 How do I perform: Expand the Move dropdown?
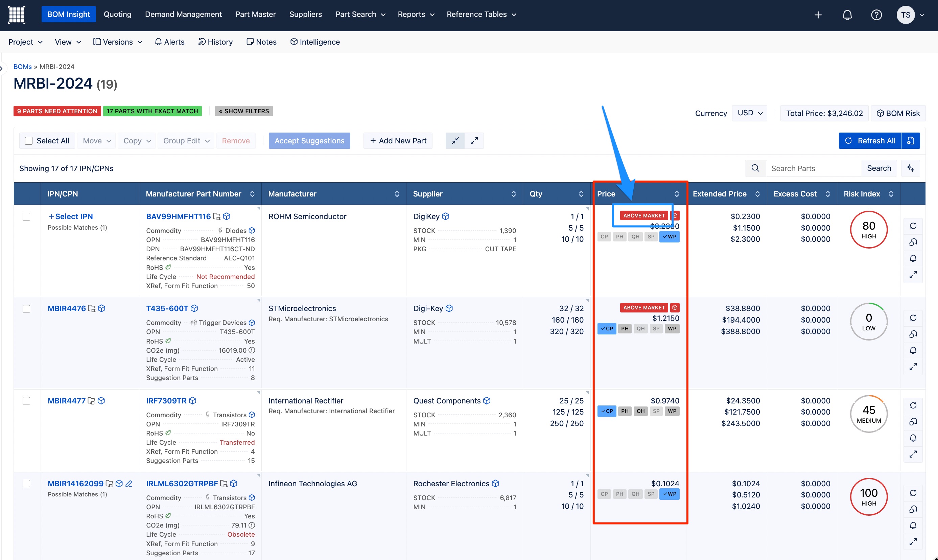point(97,141)
